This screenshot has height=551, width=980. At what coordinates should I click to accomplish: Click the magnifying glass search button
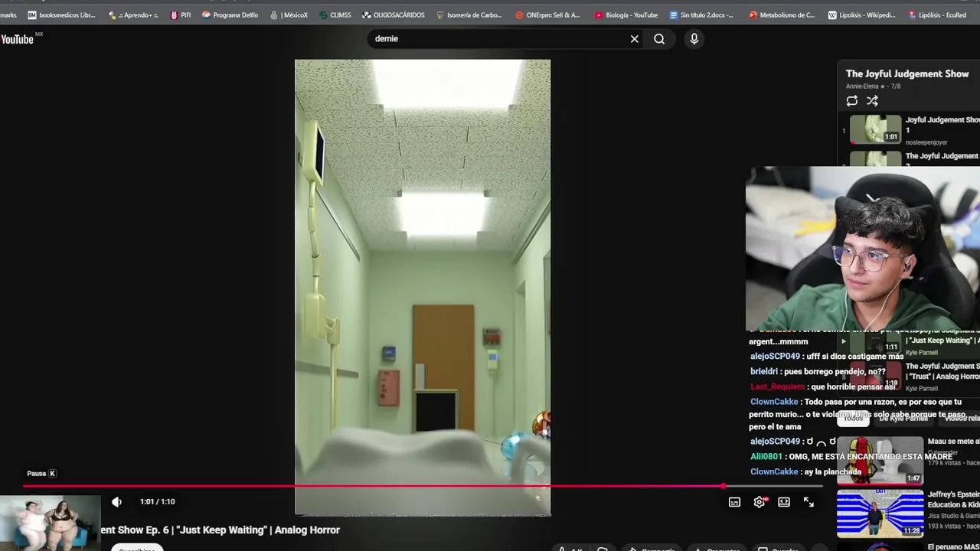pyautogui.click(x=659, y=39)
